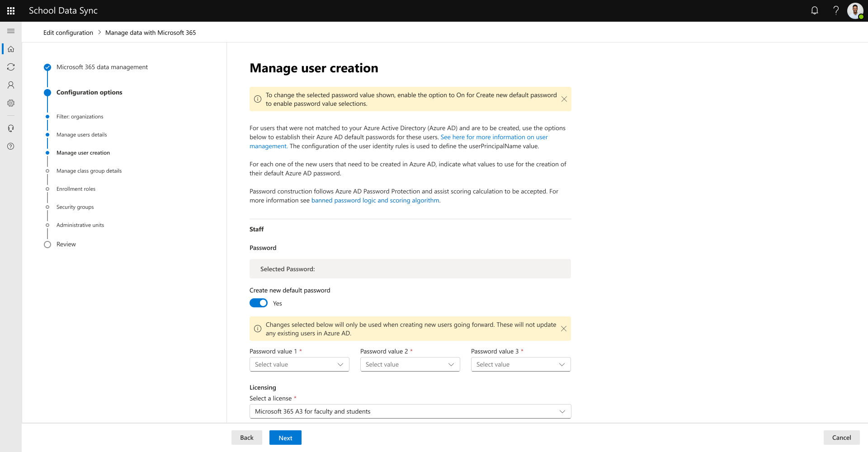Open help question mark in header
868x452 pixels.
coord(836,11)
